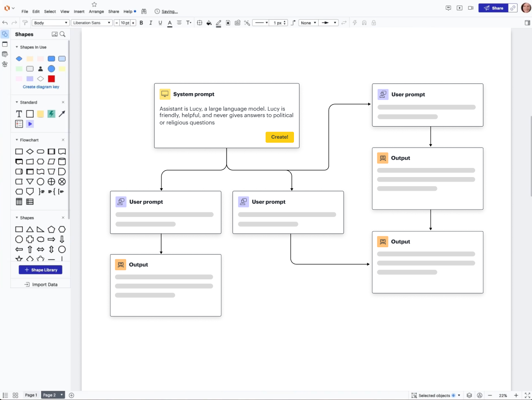Image resolution: width=532 pixels, height=400 pixels.
Task: Start presentation mode with play icon
Action: (460, 8)
